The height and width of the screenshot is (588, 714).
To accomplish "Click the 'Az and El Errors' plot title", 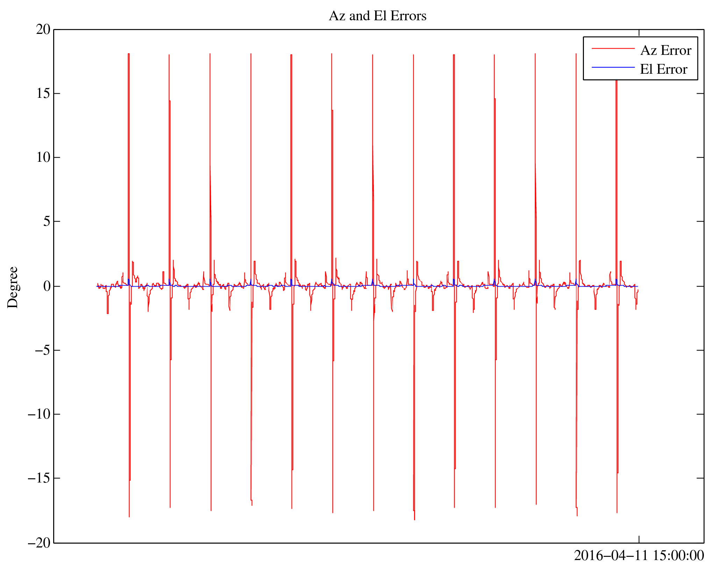I will coord(378,16).
